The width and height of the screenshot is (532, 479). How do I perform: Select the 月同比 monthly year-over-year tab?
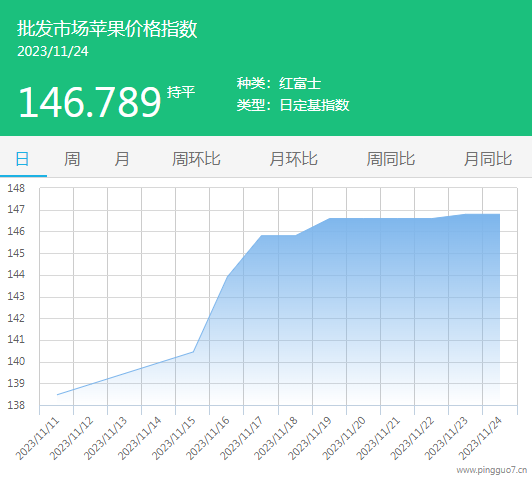(x=488, y=159)
